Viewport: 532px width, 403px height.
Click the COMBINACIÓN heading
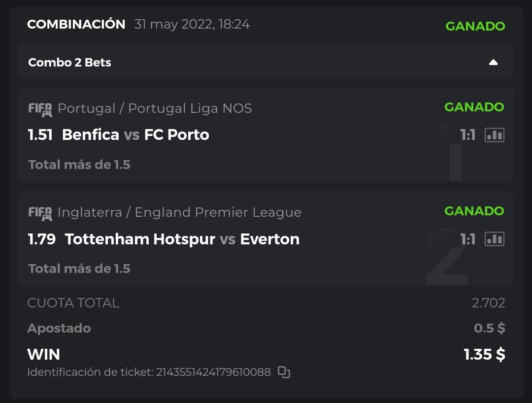(x=76, y=24)
